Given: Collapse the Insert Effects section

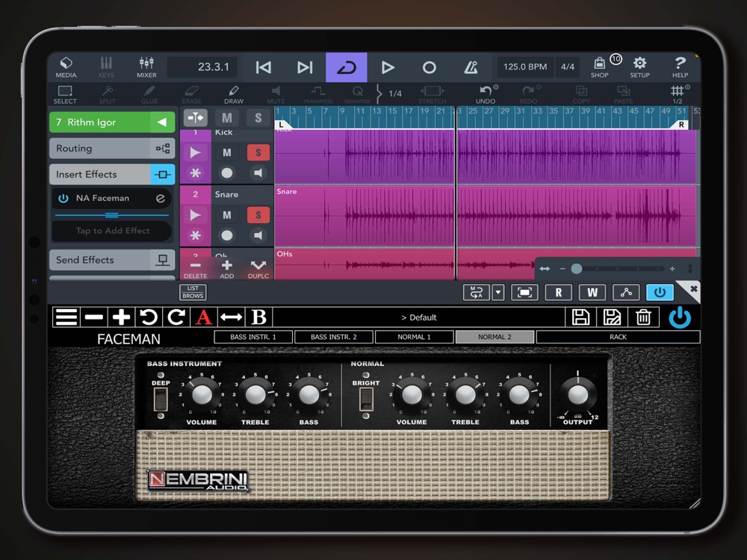Looking at the screenshot, I should coord(112,174).
